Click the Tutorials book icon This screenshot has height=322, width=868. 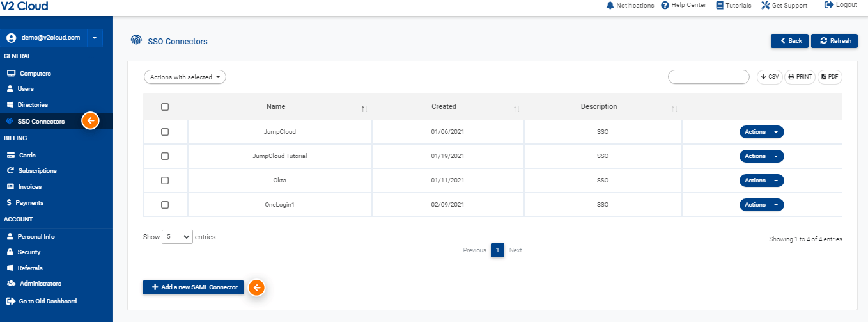click(720, 5)
